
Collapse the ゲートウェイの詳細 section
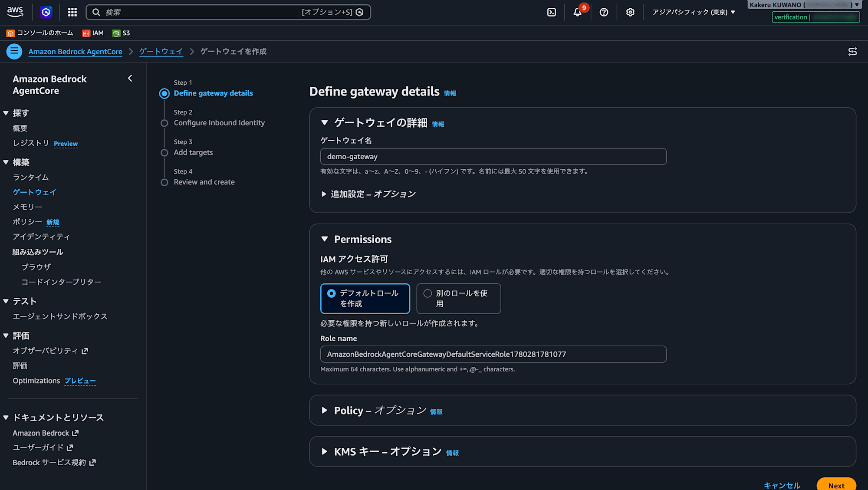click(325, 123)
